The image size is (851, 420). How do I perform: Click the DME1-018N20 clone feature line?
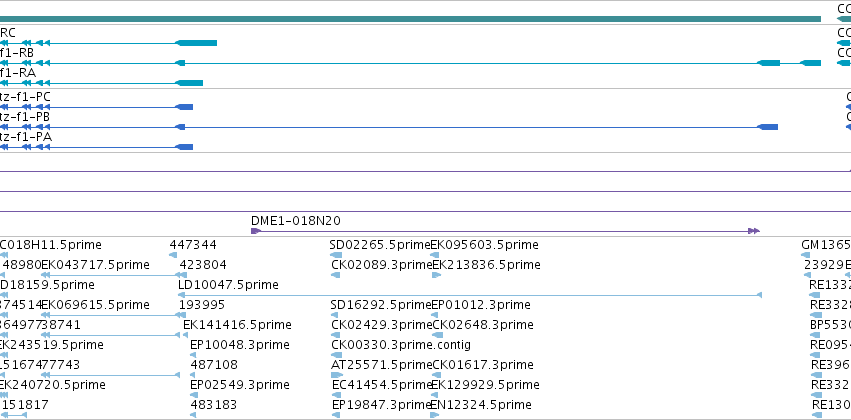click(x=505, y=231)
